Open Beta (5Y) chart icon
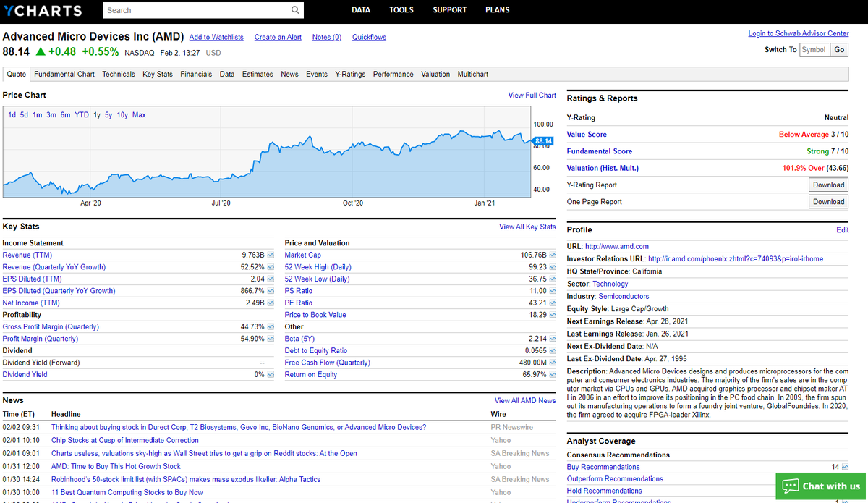The image size is (868, 503). click(x=553, y=339)
